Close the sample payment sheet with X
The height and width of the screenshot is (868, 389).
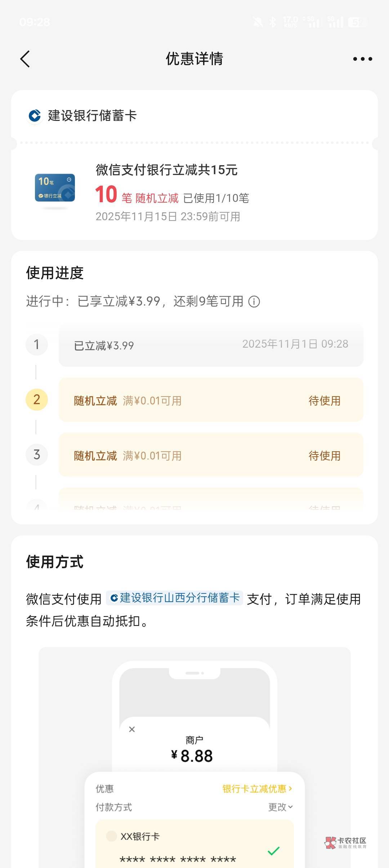[132, 729]
